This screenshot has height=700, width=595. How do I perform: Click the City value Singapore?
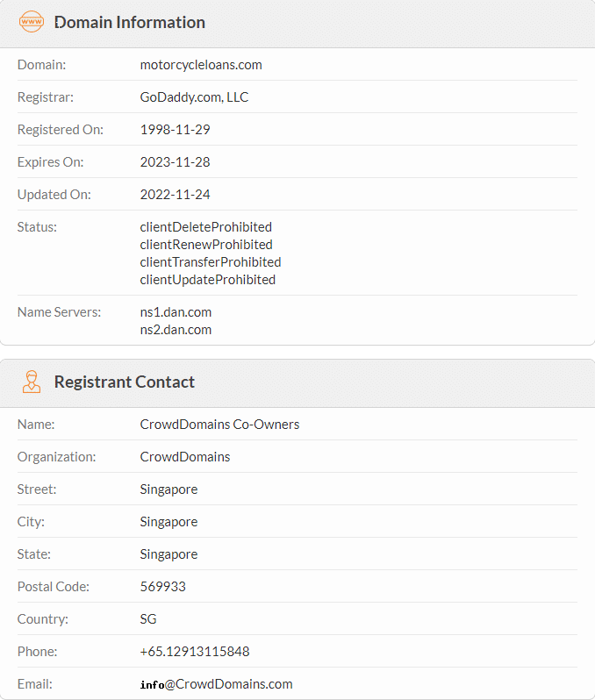click(x=168, y=522)
